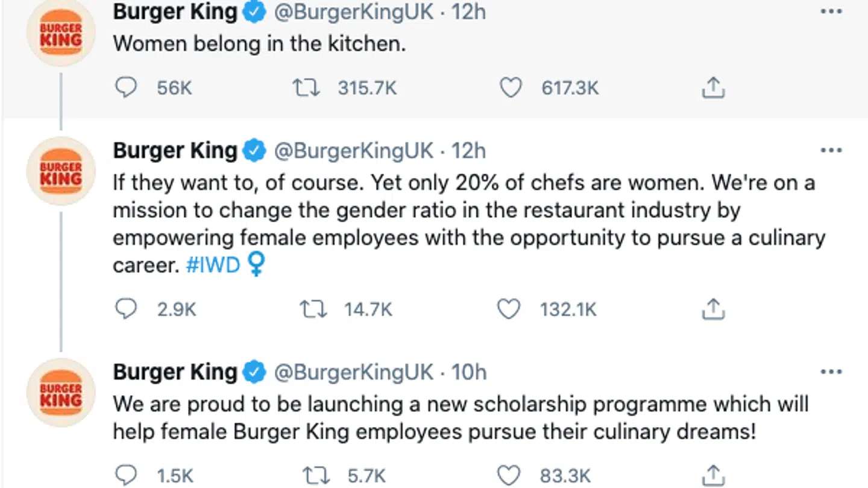Share the scholarship programme tweet
This screenshot has height=488, width=868.
point(712,475)
